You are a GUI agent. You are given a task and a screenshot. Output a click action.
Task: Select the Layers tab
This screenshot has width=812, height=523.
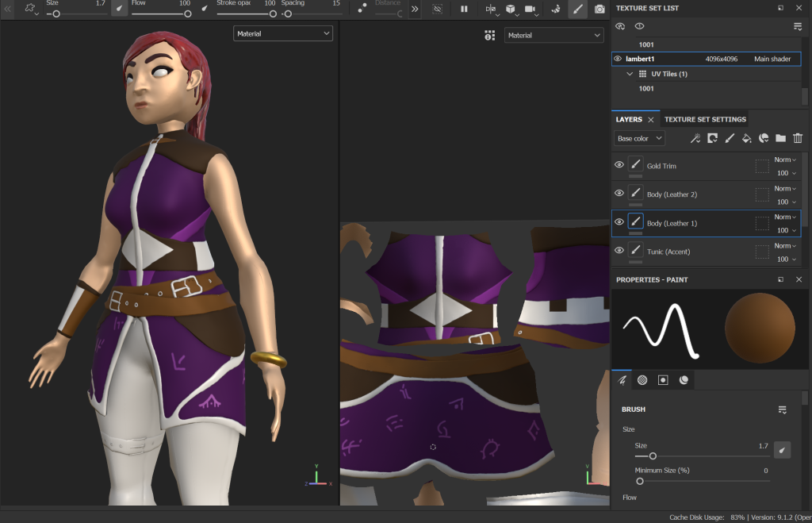pyautogui.click(x=629, y=119)
